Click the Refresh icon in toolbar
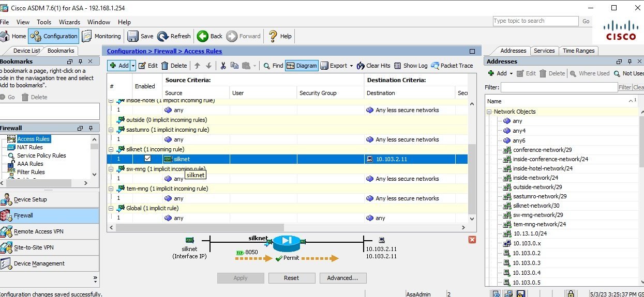 pyautogui.click(x=163, y=36)
